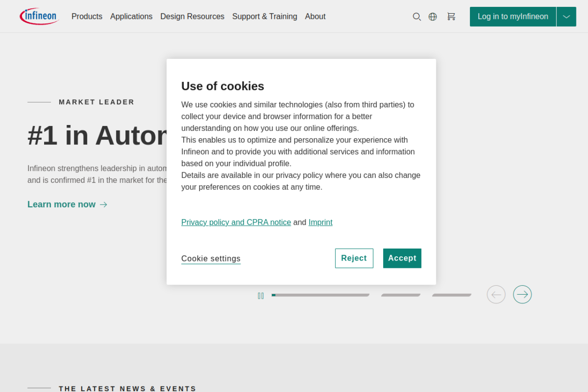This screenshot has width=588, height=392.
Task: Open the Imprint link
Action: pos(320,222)
